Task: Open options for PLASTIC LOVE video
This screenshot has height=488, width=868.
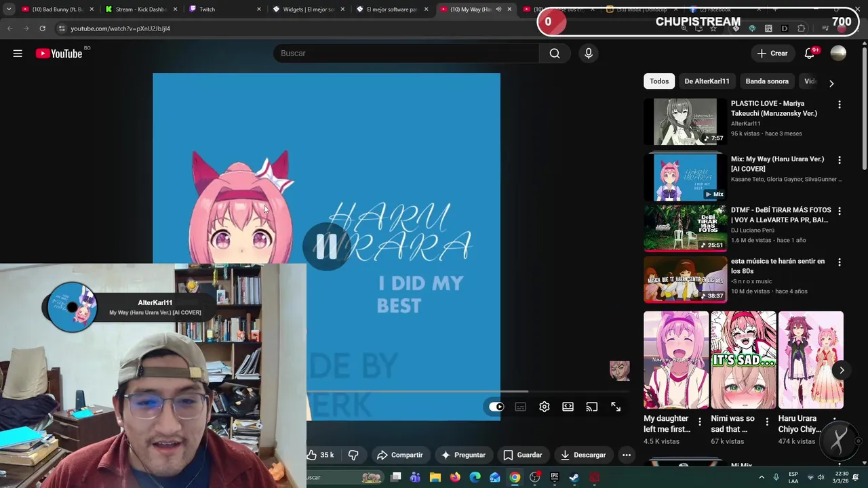Action: tap(840, 104)
